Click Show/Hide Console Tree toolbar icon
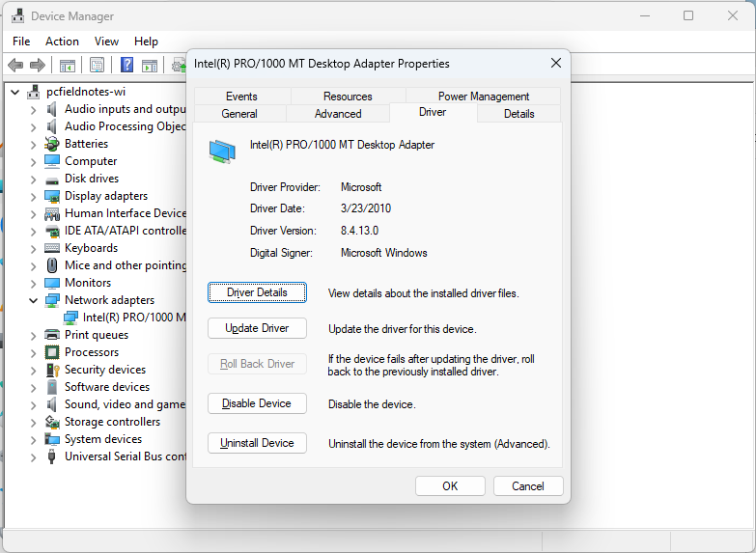This screenshot has width=756, height=553. (67, 65)
